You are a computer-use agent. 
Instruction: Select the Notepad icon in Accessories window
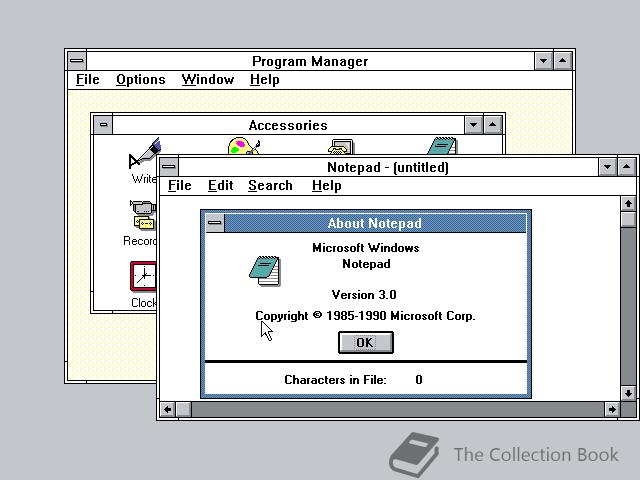click(x=442, y=146)
